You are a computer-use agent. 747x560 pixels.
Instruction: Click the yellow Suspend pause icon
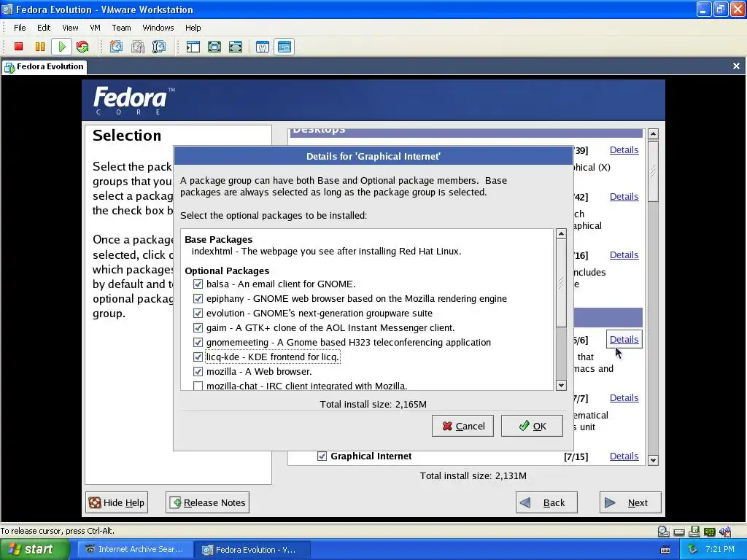40,46
